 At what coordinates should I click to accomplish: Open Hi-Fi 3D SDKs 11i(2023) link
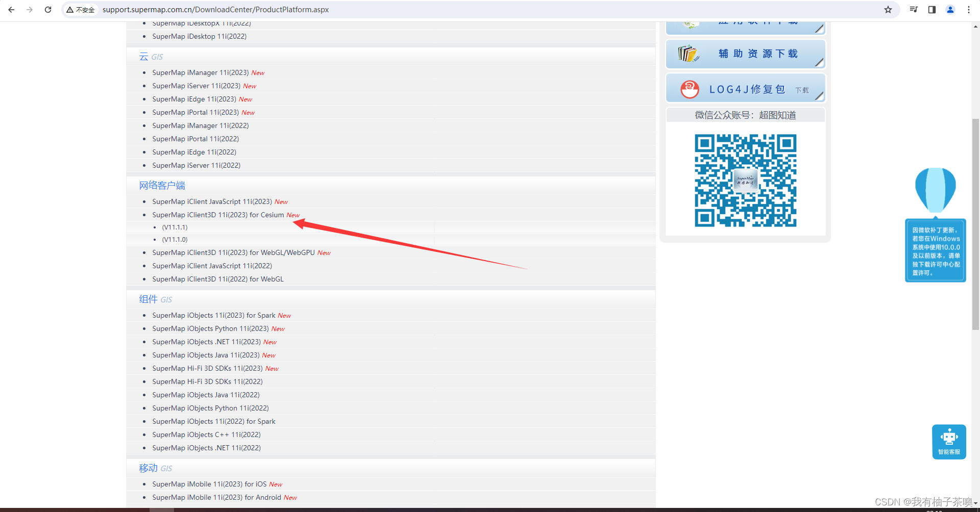(x=207, y=368)
